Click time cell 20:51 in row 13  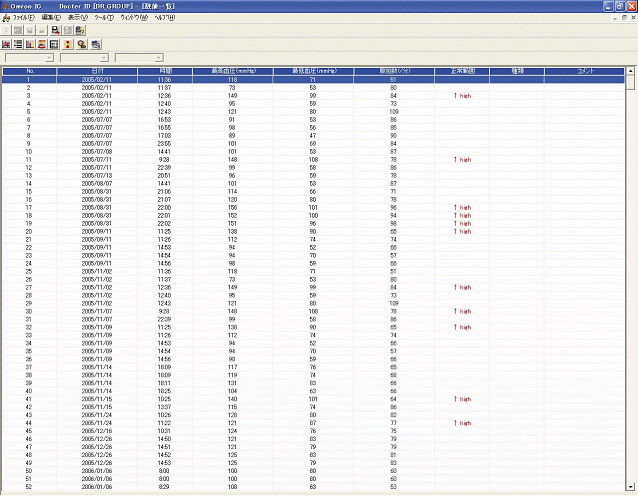164,176
